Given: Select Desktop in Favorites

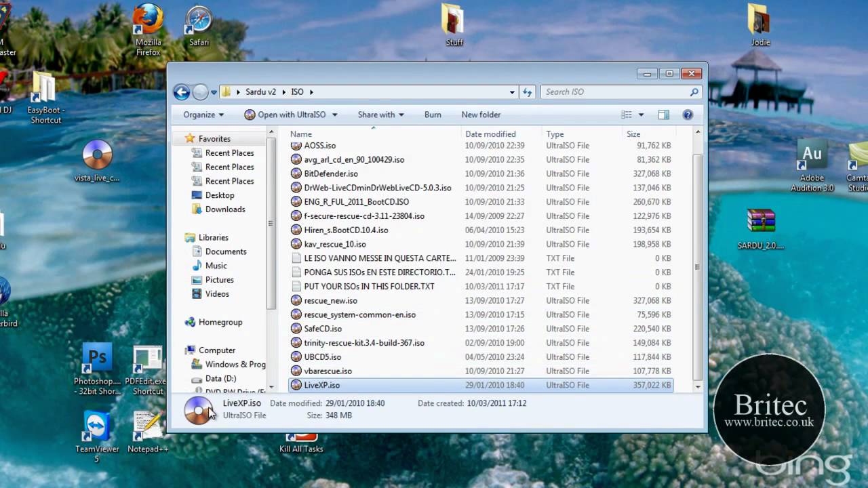Looking at the screenshot, I should click(219, 195).
